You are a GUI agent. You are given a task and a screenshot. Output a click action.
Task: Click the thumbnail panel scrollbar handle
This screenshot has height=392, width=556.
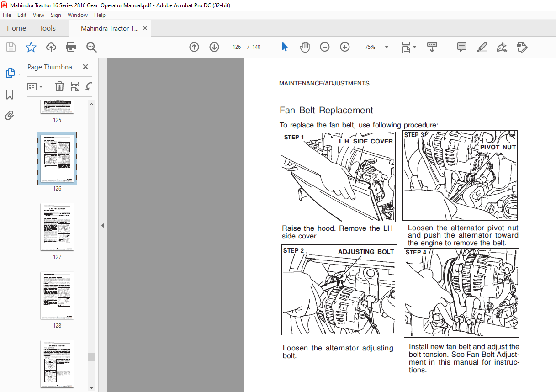pos(92,357)
